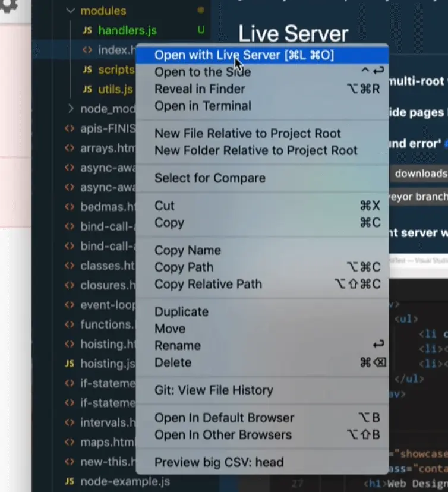Viewport: 448px width, 492px height.
Task: Click Rename in context menu
Action: [177, 345]
